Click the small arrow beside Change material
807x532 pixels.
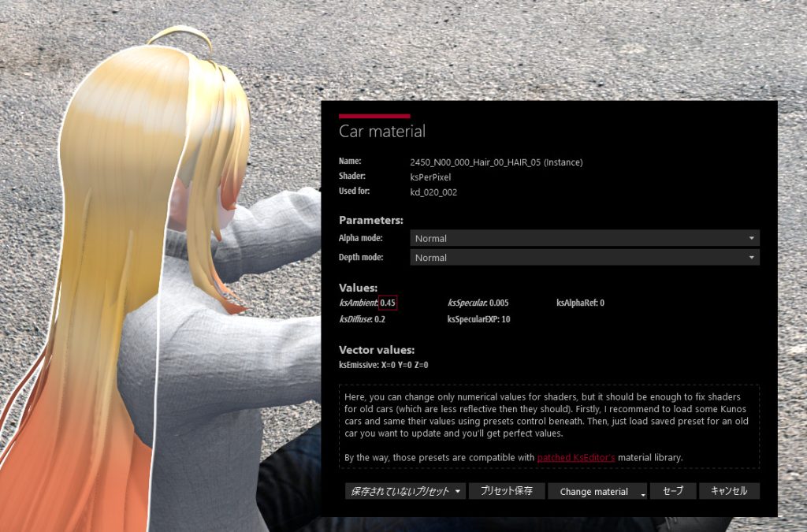click(x=643, y=493)
